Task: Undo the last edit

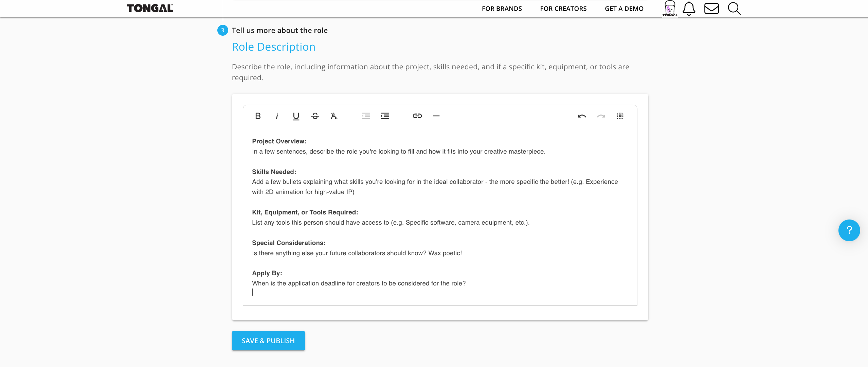Action: pos(582,116)
